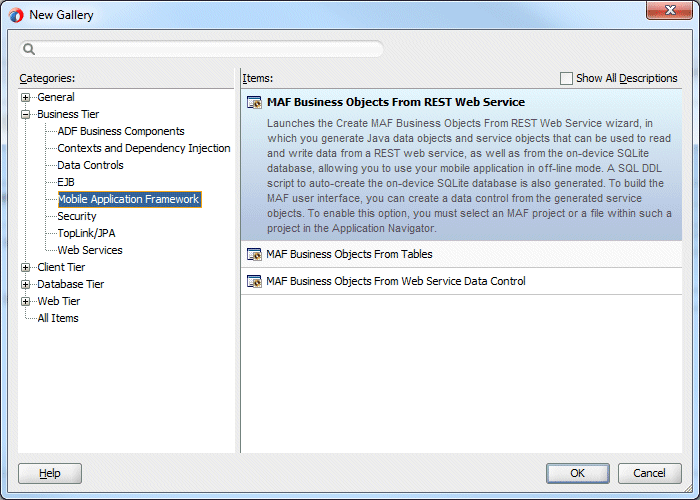The image size is (700, 500).
Task: Open Help for New Gallery
Action: click(x=50, y=473)
